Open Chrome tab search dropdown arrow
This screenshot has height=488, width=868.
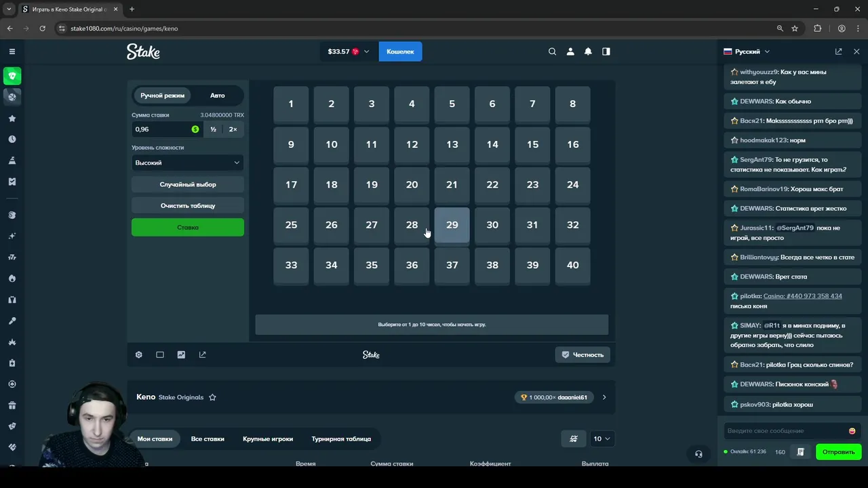tap(9, 9)
